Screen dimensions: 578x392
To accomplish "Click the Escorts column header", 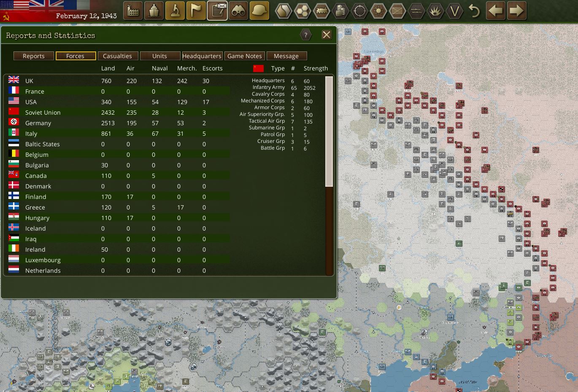I will tap(212, 68).
